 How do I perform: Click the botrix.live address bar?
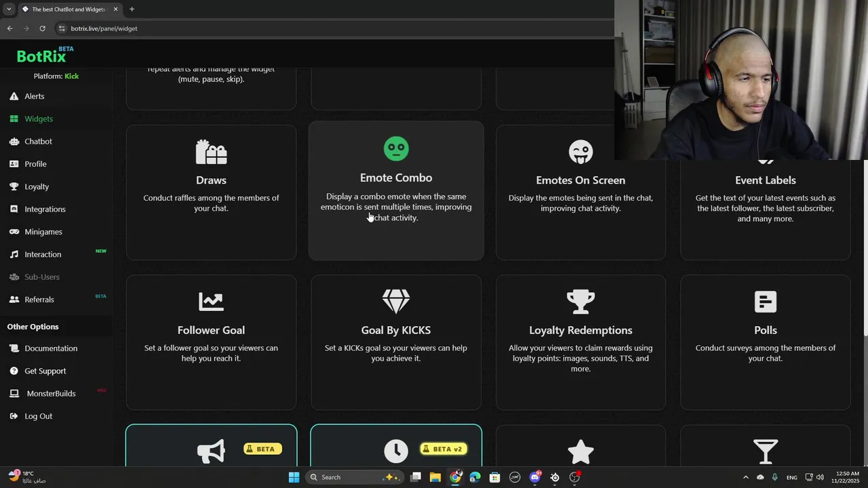(x=332, y=28)
